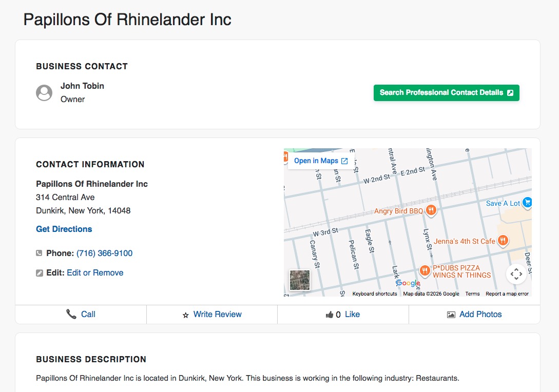559x392 pixels.
Task: Click the star icon beside Write Review
Action: (x=185, y=315)
